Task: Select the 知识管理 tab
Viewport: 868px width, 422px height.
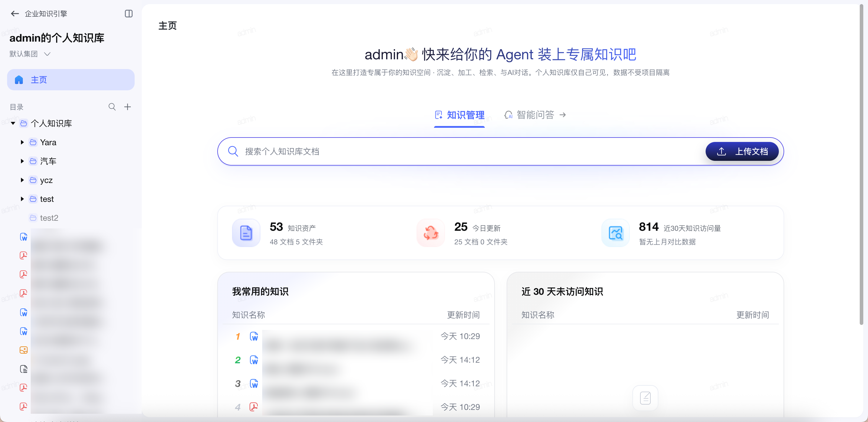Action: click(459, 115)
